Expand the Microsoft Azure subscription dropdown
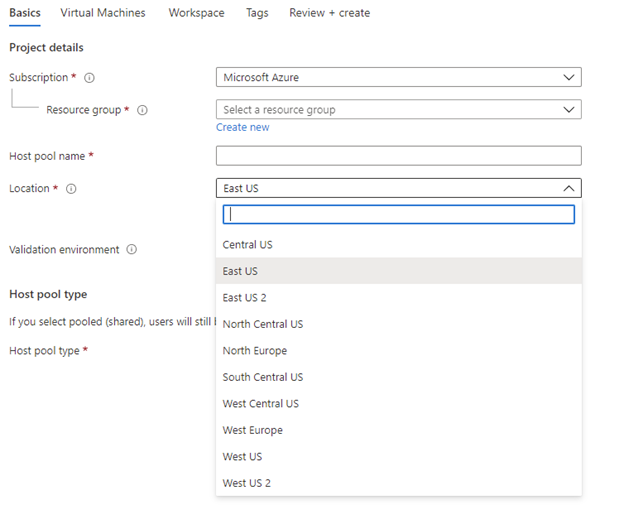Image resolution: width=624 pixels, height=529 pixels. (399, 77)
